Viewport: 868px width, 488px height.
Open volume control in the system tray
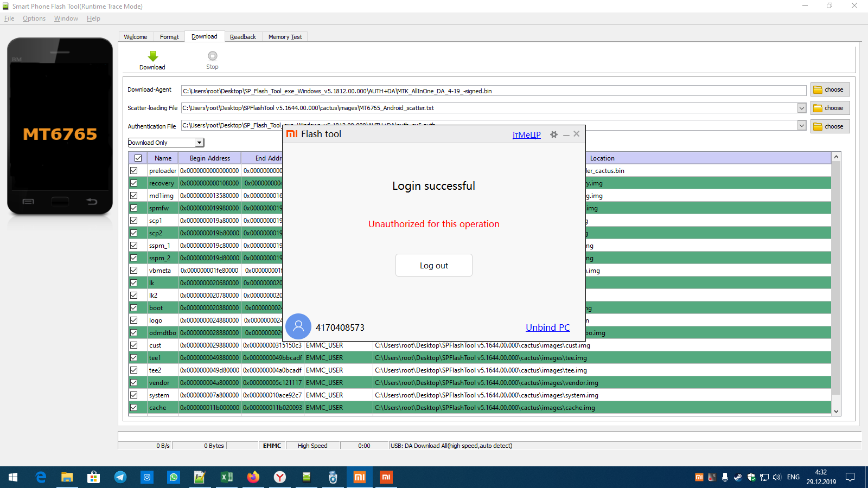pyautogui.click(x=777, y=477)
